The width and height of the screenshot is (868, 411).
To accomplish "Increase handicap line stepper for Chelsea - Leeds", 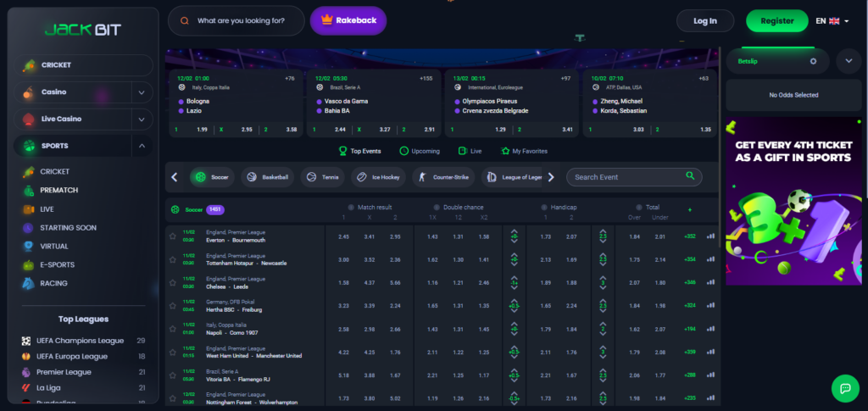I will coord(515,278).
